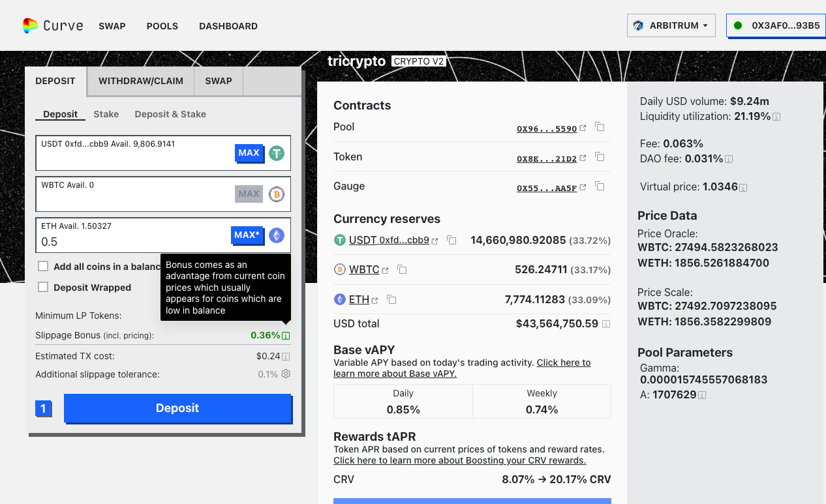826x504 pixels.
Task: Click the blue Deposit button
Action: click(177, 408)
